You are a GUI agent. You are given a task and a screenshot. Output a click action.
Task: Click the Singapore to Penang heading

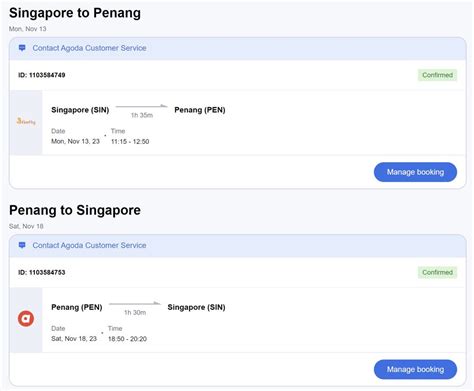tap(75, 13)
